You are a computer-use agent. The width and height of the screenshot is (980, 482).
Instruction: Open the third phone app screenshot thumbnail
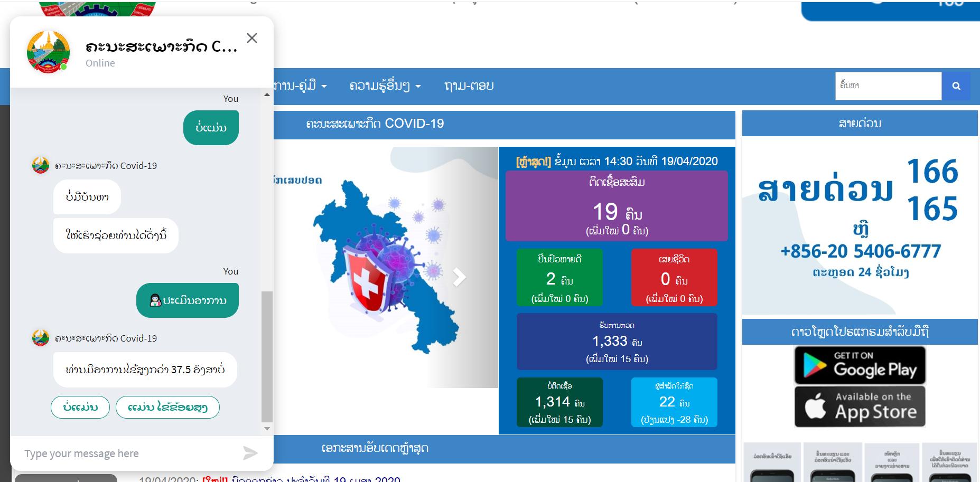click(x=892, y=462)
